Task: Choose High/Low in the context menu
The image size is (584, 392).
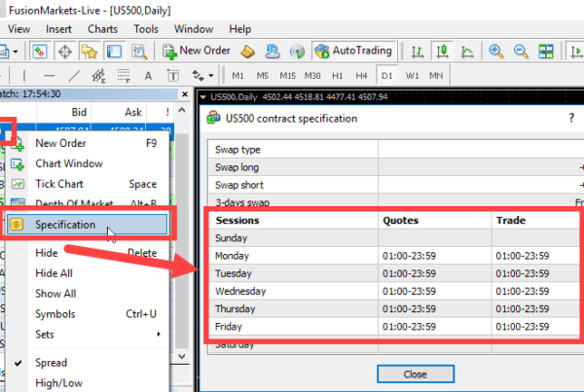Action: pyautogui.click(x=88, y=383)
